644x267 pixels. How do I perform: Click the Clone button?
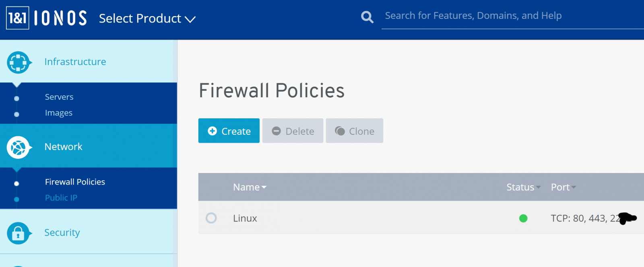point(354,131)
